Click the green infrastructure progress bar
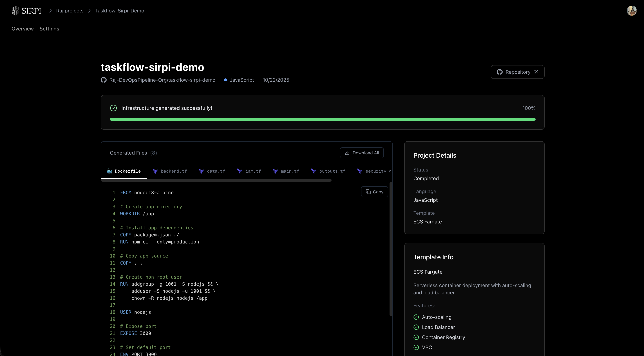 [323, 119]
